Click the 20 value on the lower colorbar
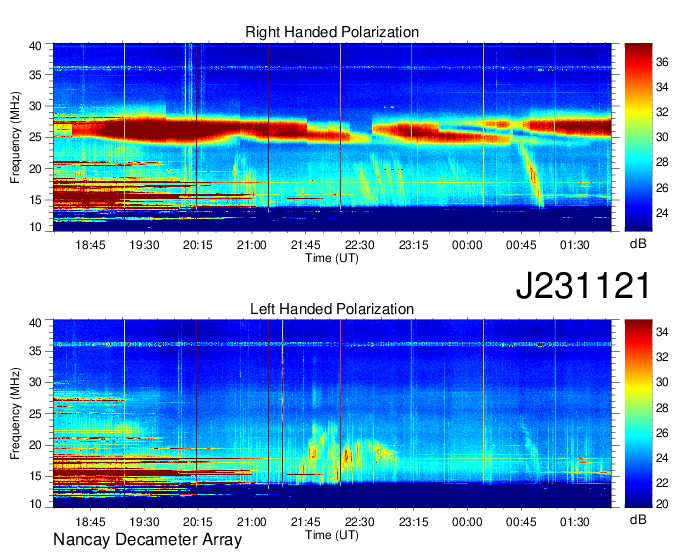Viewport: 680px width, 552px height. (662, 503)
